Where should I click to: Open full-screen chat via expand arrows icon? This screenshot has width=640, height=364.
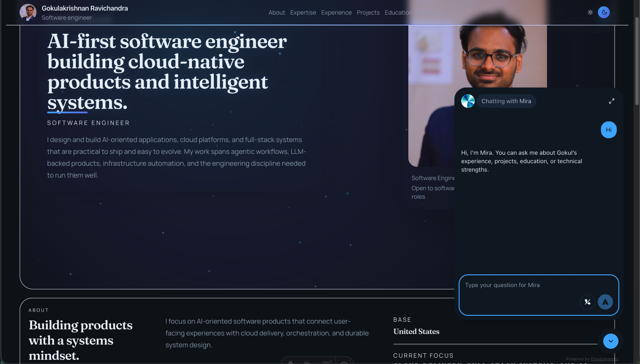pyautogui.click(x=612, y=101)
